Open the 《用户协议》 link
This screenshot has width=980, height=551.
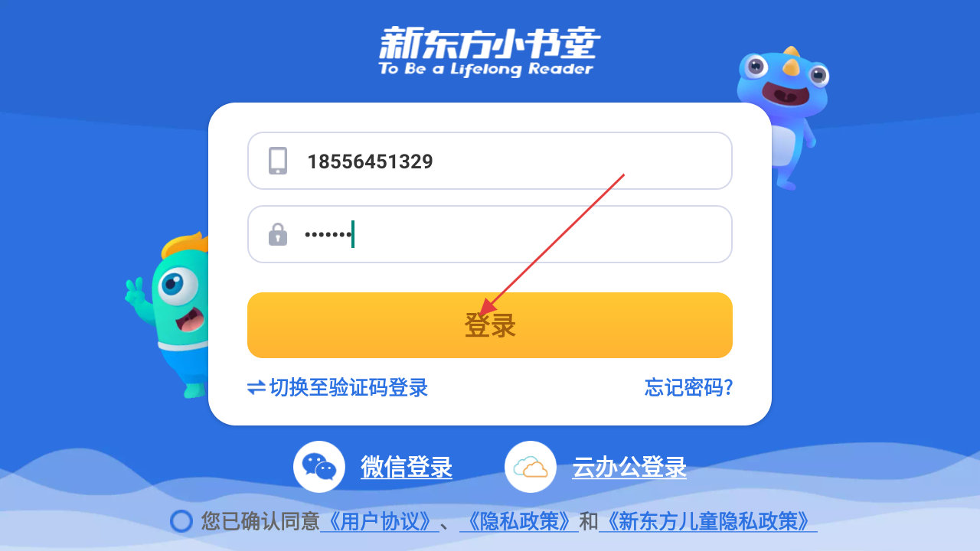coord(380,522)
